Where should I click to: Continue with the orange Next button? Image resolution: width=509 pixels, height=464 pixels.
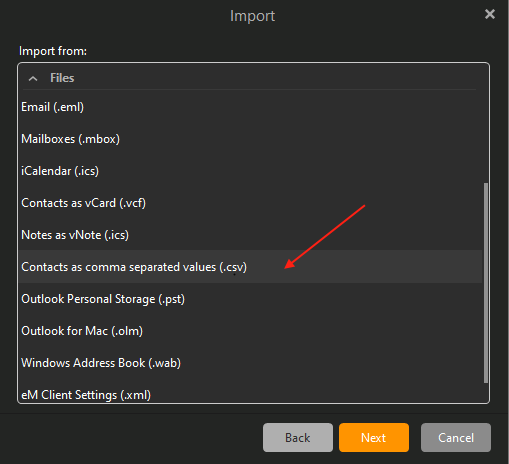tap(374, 438)
